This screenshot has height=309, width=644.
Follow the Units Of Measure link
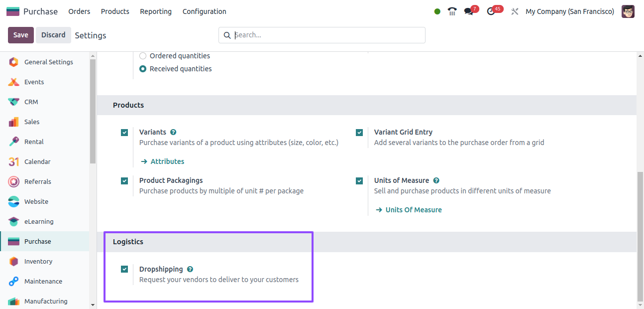[x=409, y=210]
